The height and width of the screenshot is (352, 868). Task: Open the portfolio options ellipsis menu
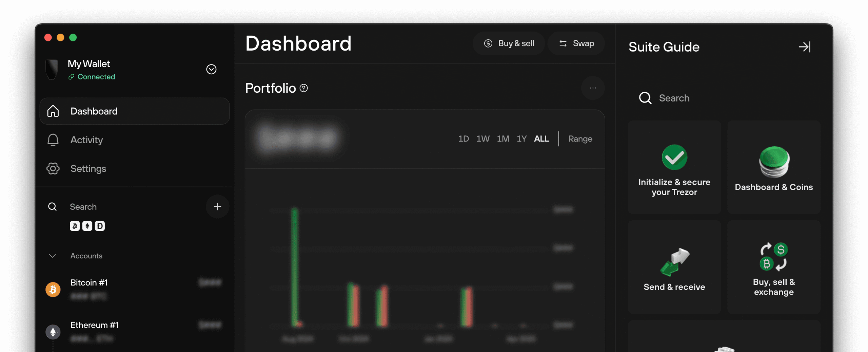(593, 88)
